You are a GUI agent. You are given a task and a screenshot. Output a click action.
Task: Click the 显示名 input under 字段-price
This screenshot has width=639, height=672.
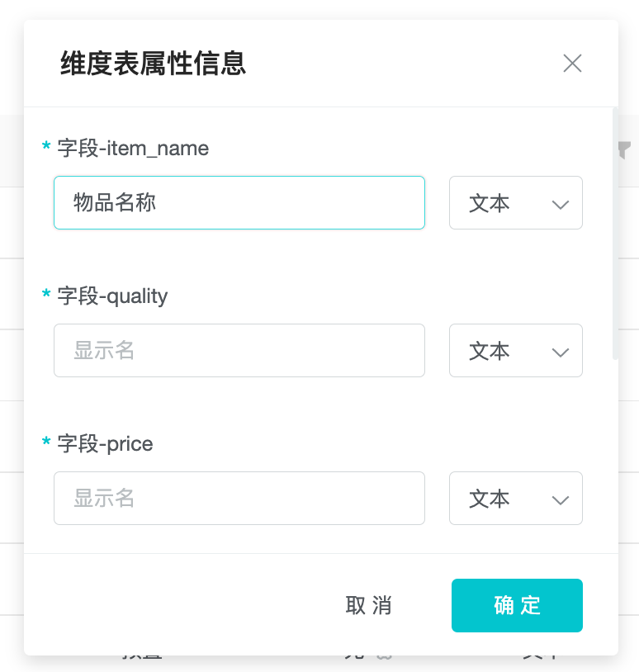pos(239,499)
